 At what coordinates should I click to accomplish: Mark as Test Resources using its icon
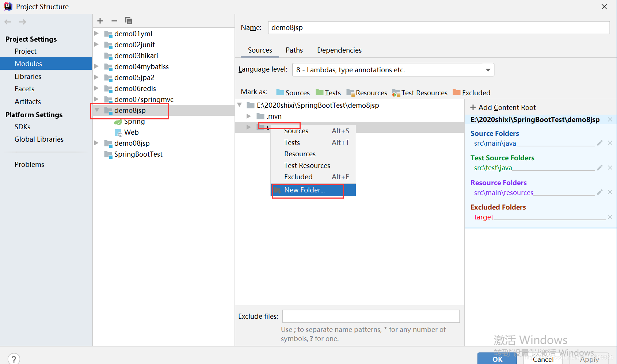pos(396,93)
